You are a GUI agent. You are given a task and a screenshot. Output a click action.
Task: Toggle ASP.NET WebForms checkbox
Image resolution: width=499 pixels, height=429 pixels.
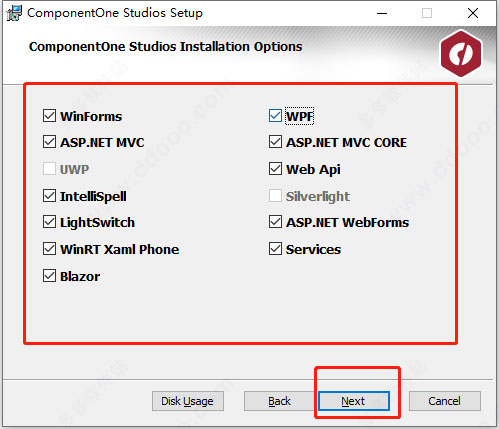tap(275, 222)
